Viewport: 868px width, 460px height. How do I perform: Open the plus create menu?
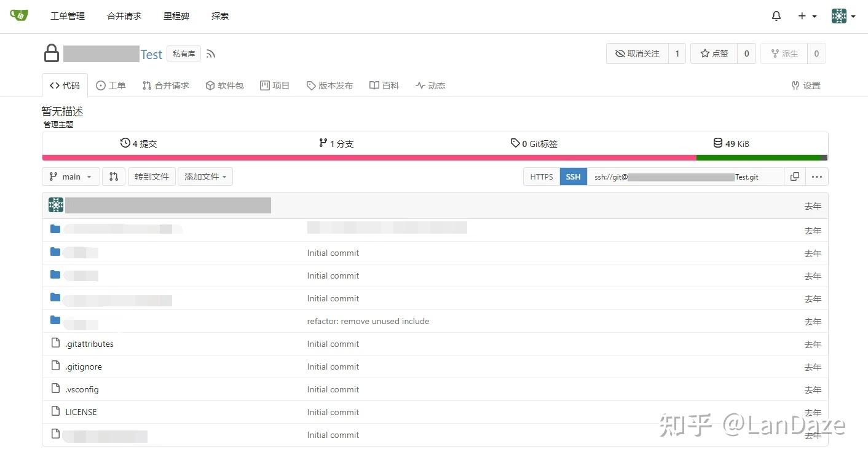coord(807,16)
